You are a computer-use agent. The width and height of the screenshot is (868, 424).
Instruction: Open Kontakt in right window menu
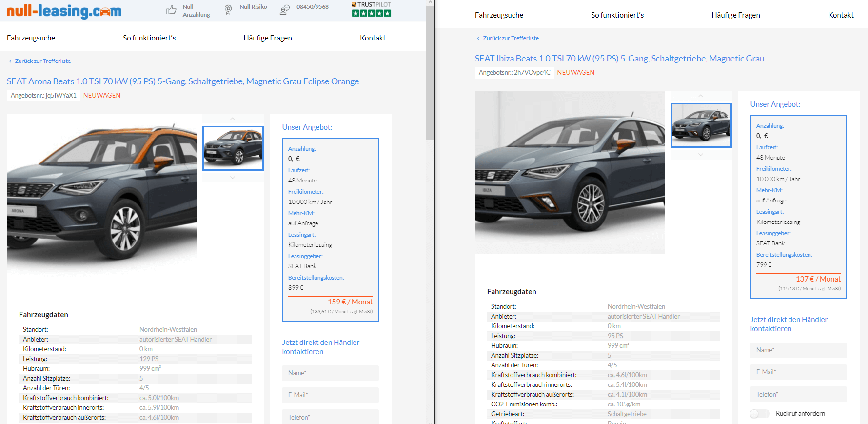(x=841, y=15)
